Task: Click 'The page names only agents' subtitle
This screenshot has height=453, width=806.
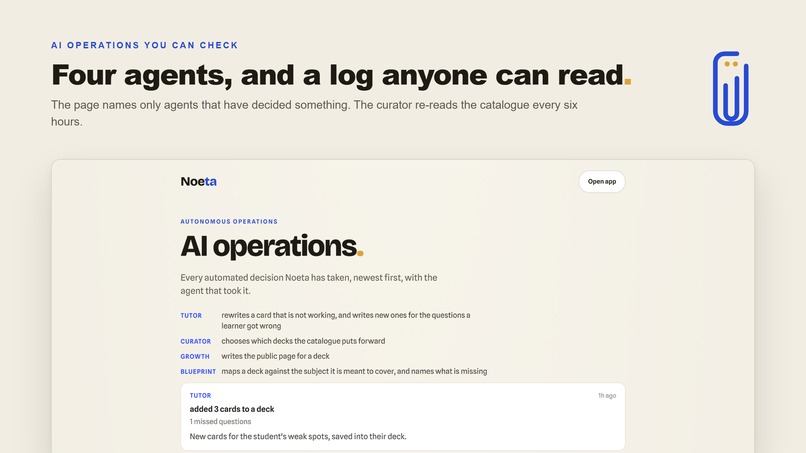Action: (x=314, y=113)
